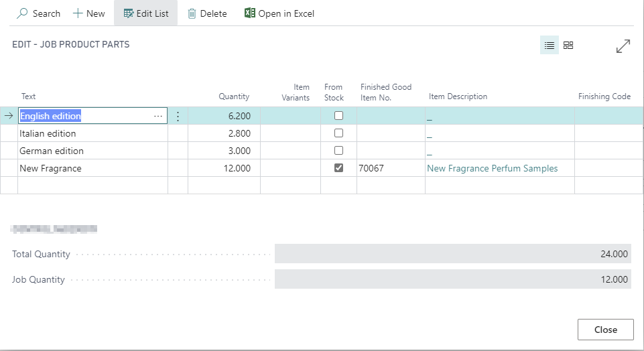Click Finished Good Item No. header
The width and height of the screenshot is (644, 351).
pyautogui.click(x=385, y=92)
